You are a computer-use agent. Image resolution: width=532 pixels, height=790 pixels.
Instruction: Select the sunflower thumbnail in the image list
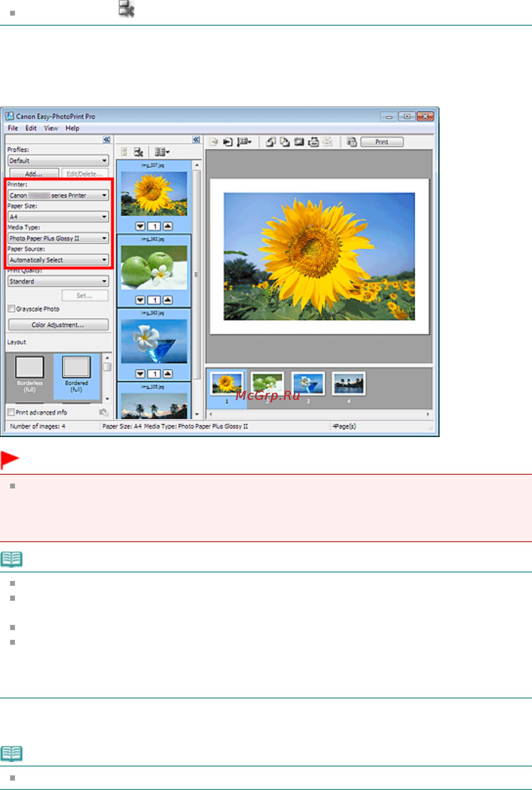(x=154, y=193)
